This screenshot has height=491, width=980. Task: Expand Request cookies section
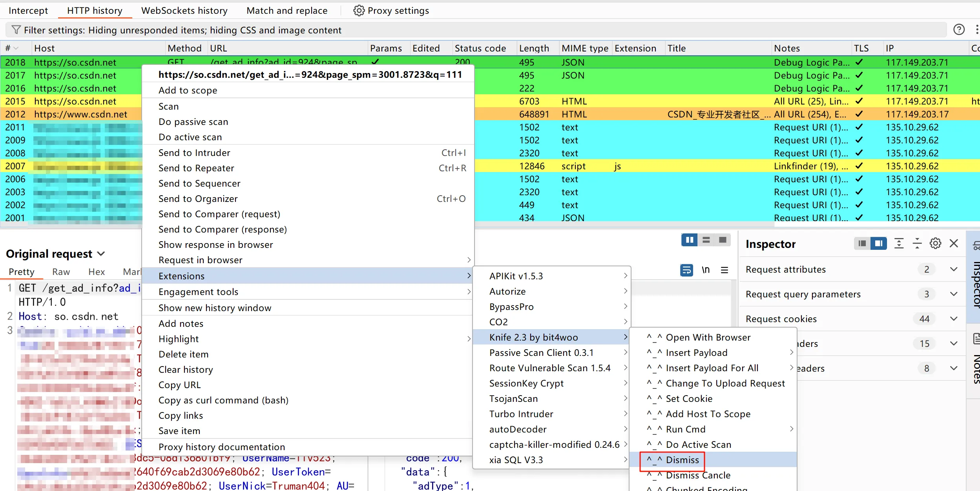pyautogui.click(x=954, y=319)
